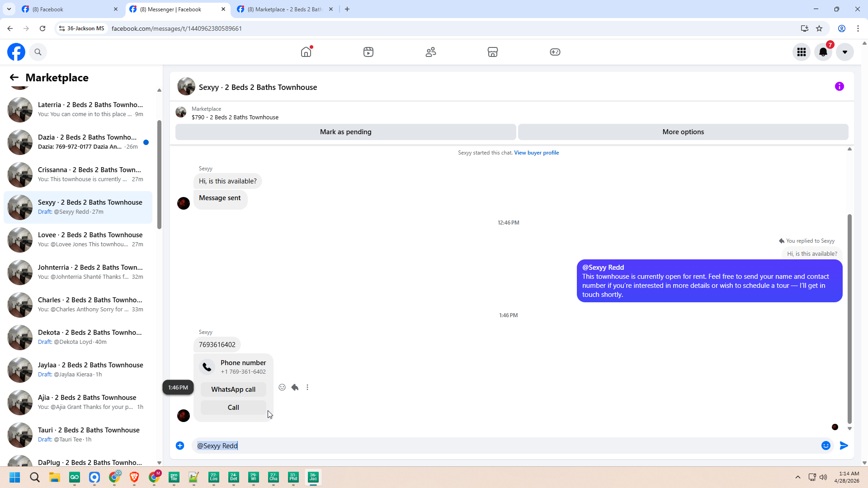Open the Crissanna conversation
Viewport: 868px width, 488px height.
tap(78, 174)
